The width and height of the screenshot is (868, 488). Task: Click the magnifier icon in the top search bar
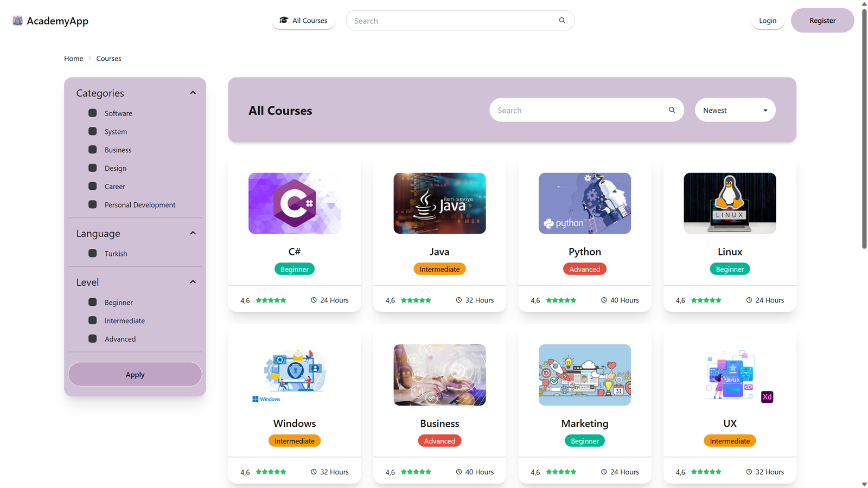562,21
